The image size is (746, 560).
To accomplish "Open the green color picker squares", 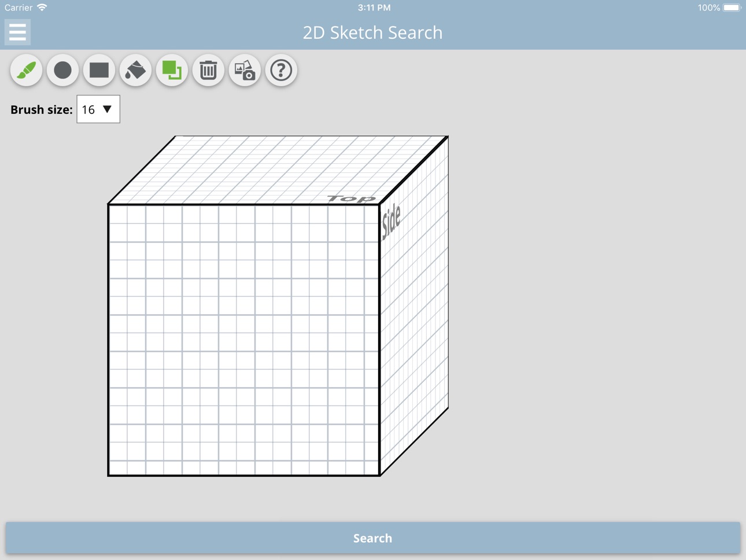I will pos(172,70).
